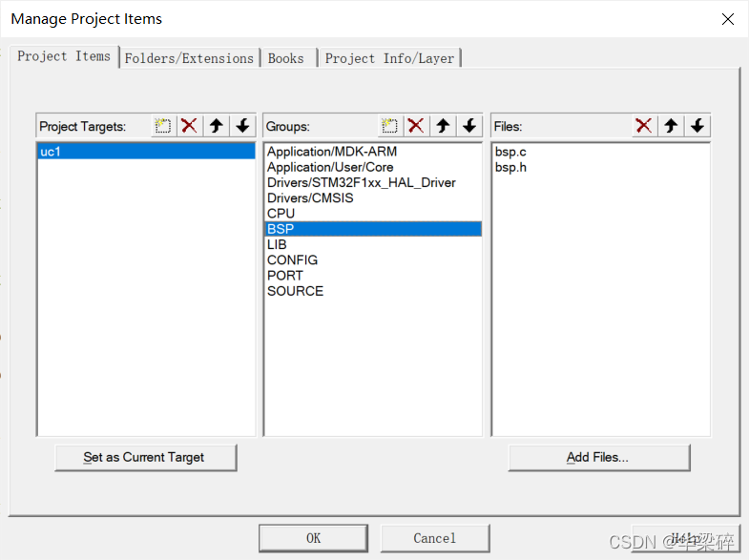
Task: Select the PORT group
Action: tap(373, 276)
